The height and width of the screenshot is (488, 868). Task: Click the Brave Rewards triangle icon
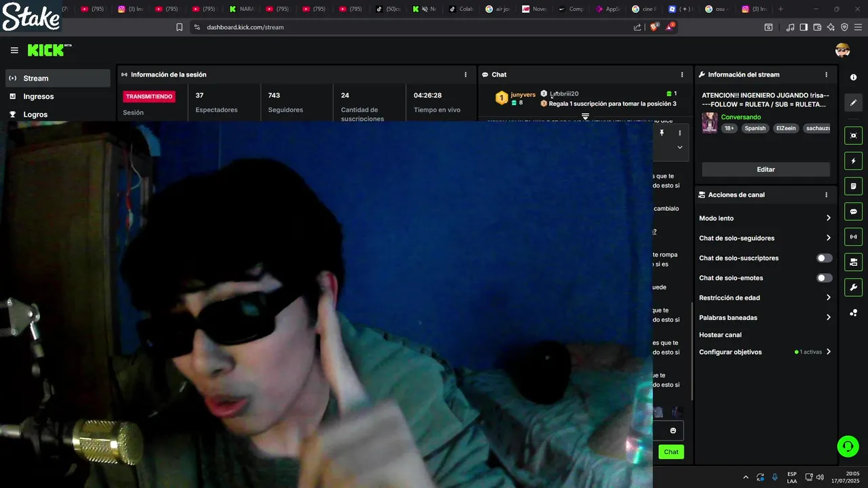(x=670, y=27)
